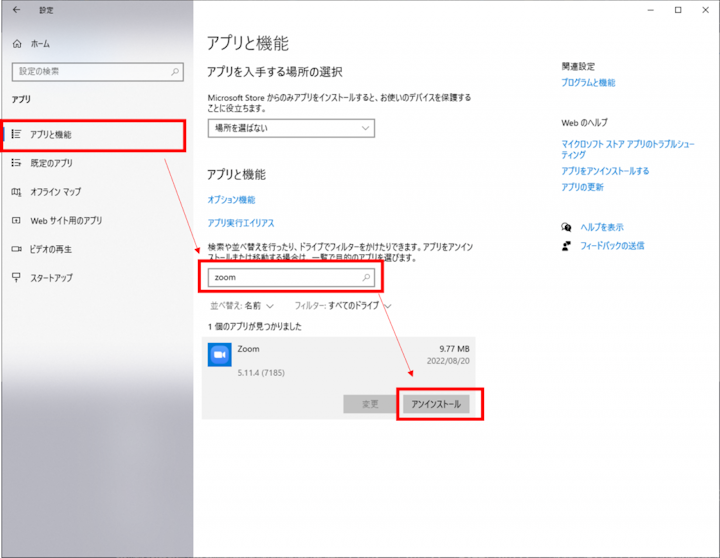This screenshot has height=558, width=720.
Task: Click the Zoom app icon
Action: [x=219, y=354]
